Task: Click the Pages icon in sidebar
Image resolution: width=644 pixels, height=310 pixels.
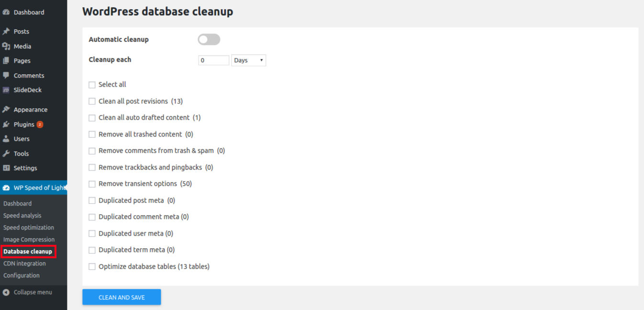Action: 6,61
